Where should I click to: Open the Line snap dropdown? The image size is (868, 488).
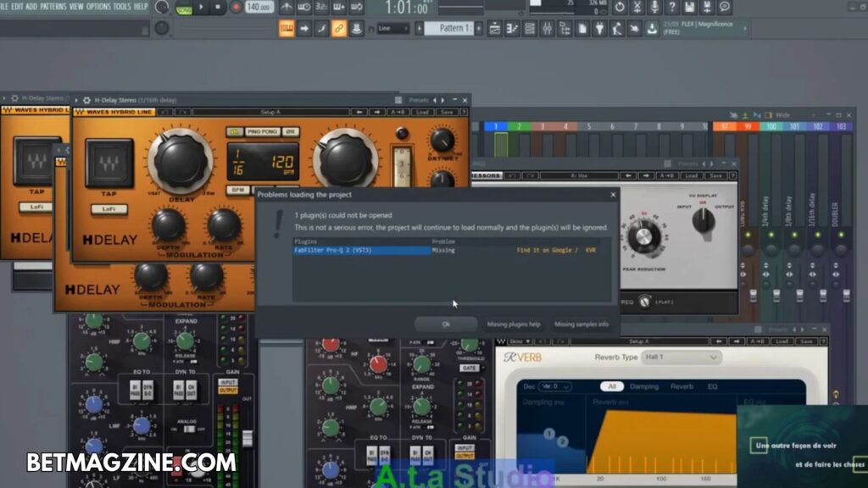pyautogui.click(x=393, y=28)
